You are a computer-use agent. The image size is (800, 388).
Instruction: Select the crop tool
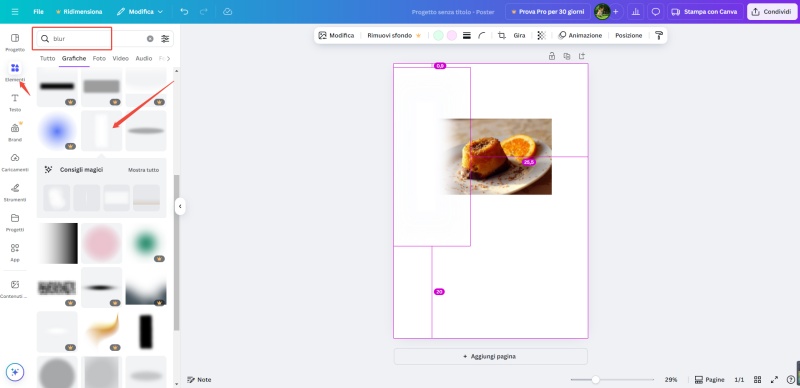click(x=502, y=35)
